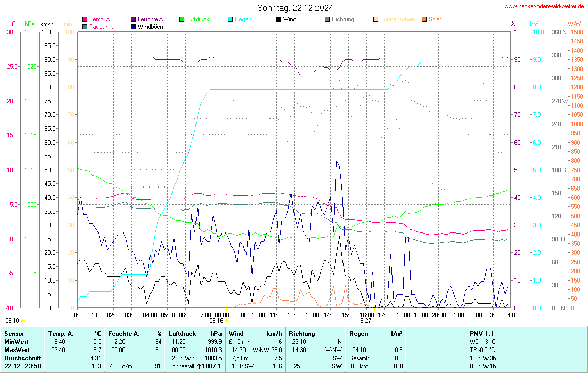The height and width of the screenshot is (373, 588).
Task: Click the PMV-1:1 header in table
Action: [482, 334]
